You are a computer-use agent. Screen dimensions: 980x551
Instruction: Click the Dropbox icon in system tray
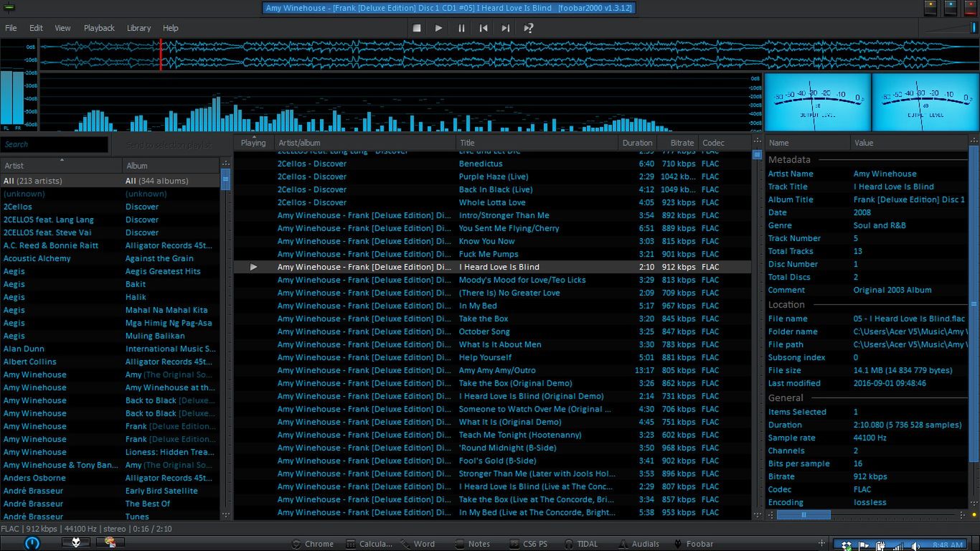[x=847, y=546]
